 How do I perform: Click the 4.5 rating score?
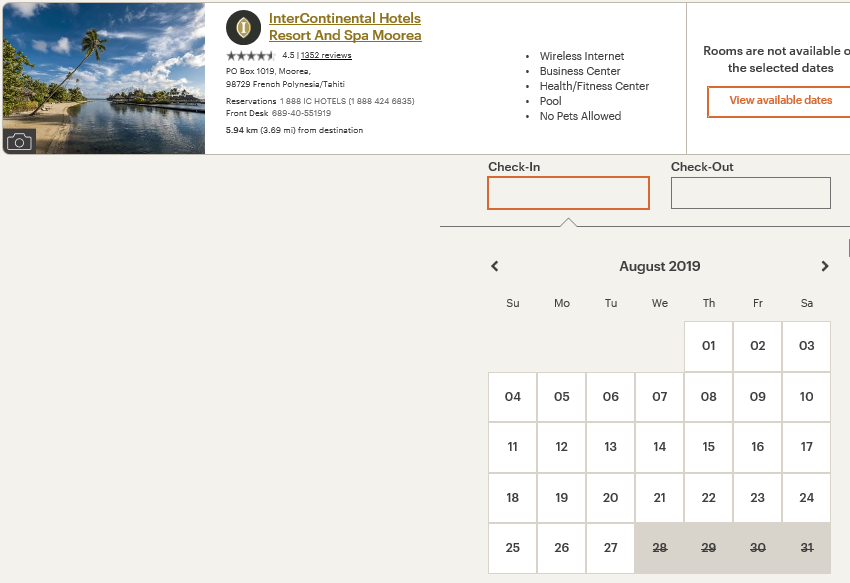tap(288, 55)
